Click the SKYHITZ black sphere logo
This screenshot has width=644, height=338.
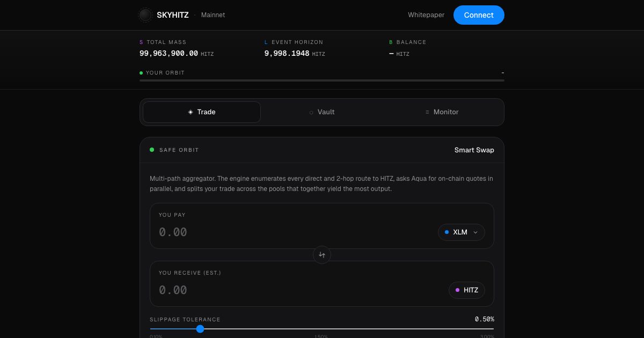tap(145, 15)
